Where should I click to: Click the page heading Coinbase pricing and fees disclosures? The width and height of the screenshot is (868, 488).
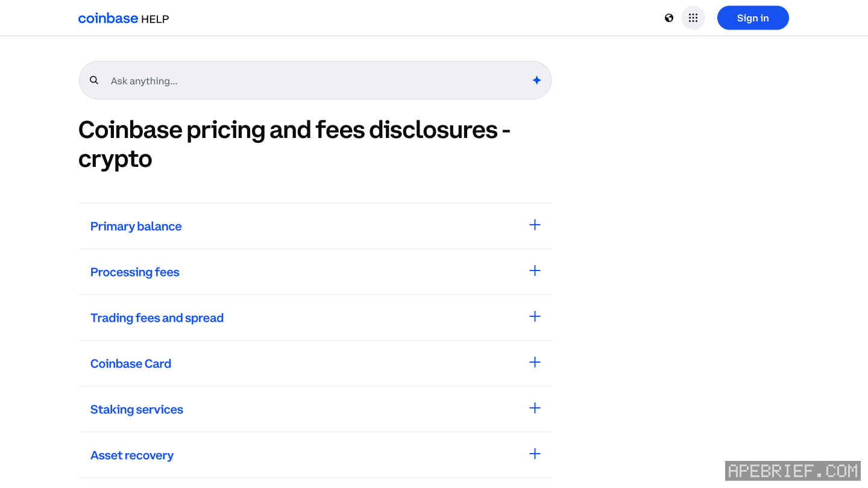pos(294,144)
